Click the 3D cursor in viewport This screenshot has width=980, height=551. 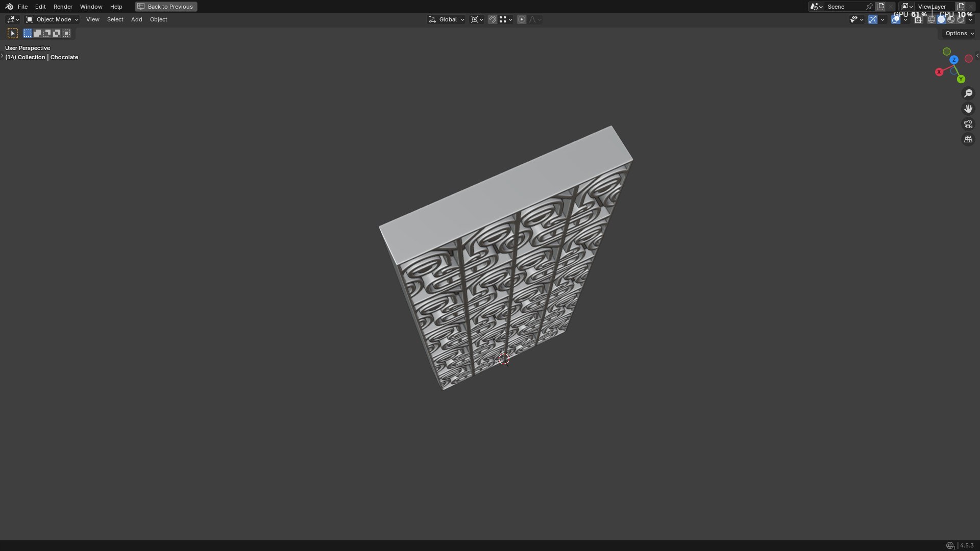point(504,359)
